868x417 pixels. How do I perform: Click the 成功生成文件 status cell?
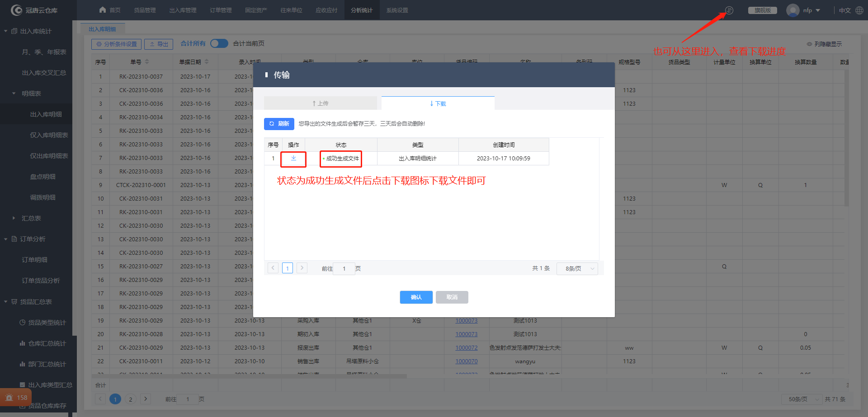coord(341,159)
